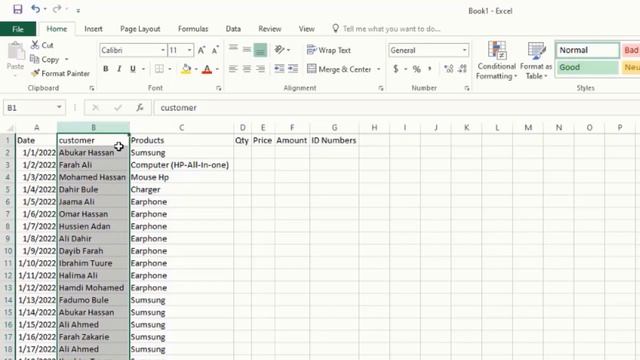Open Font settings dialog launcher
Viewport: 640px width, 360px height.
coord(219,88)
